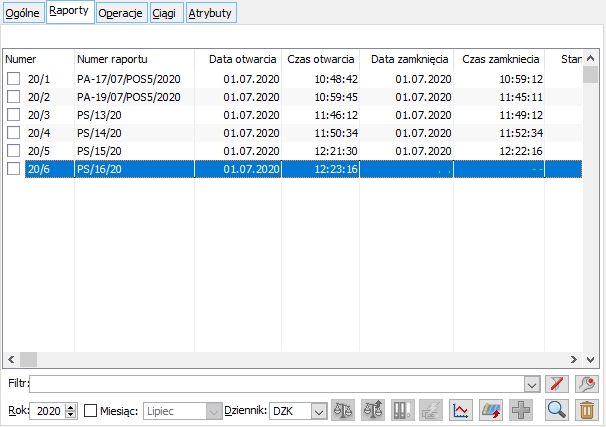Click the binders icon

(x=403, y=410)
